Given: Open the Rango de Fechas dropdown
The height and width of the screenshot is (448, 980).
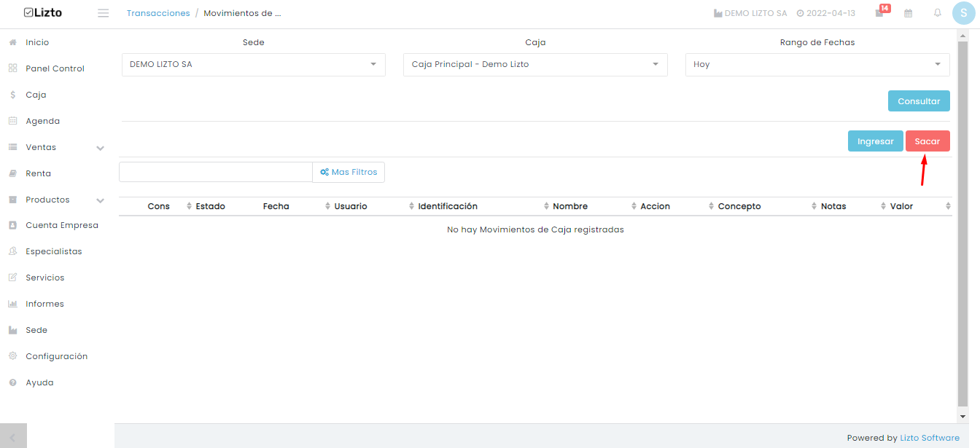Looking at the screenshot, I should [817, 64].
